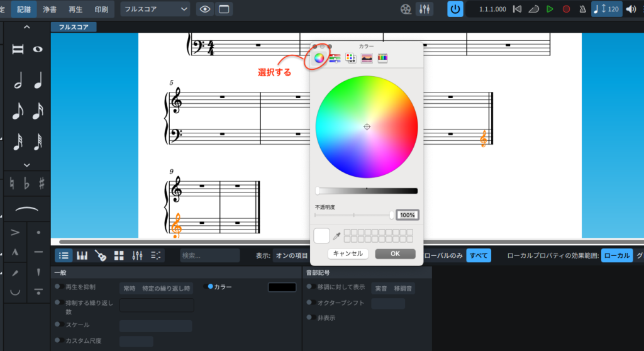Viewport: 644px width, 351px height.
Task: Cancel the color dialog with キャンセル
Action: 348,253
